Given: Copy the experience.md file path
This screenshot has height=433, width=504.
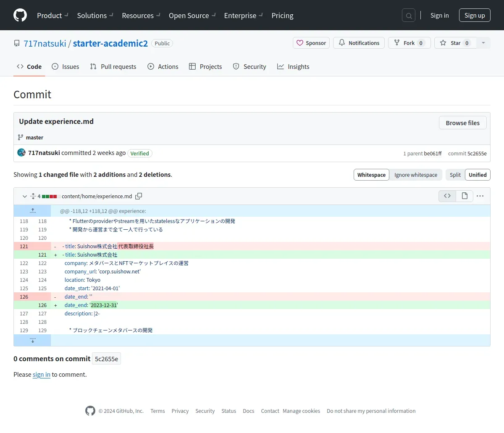Looking at the screenshot, I should 139,196.
